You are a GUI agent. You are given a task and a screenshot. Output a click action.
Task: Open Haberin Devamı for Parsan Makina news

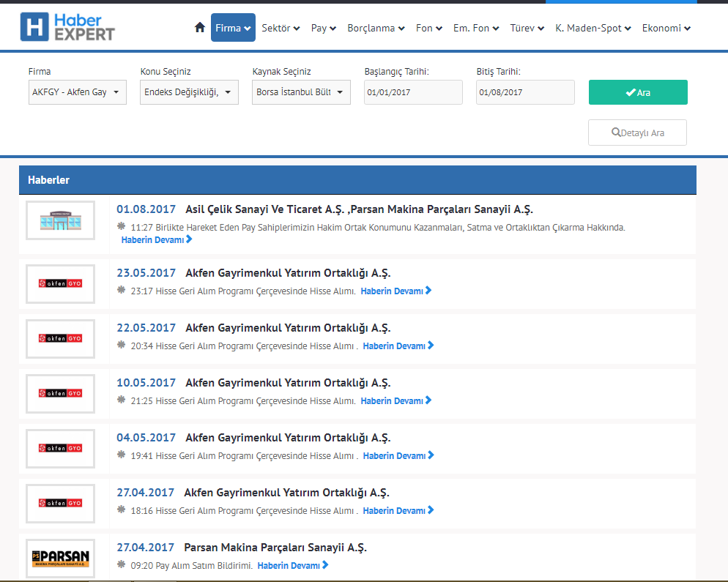(293, 565)
